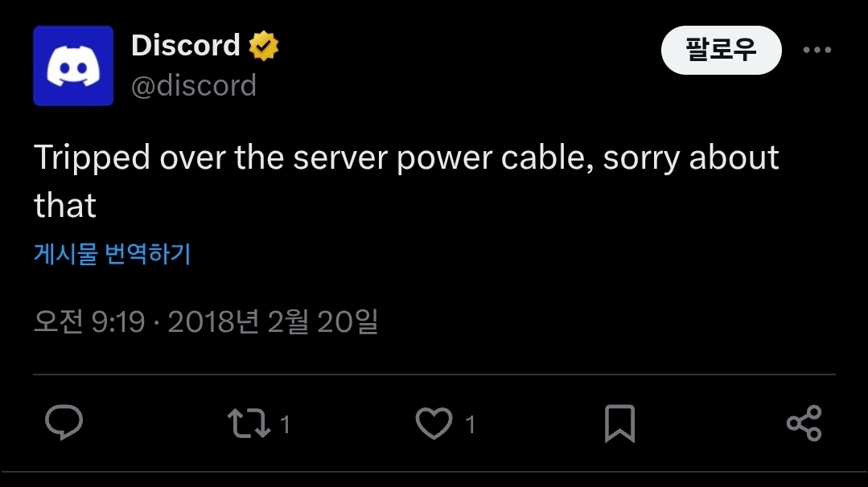Screen dimensions: 868x487
Task: Like the post with the heart icon
Action: click(434, 423)
